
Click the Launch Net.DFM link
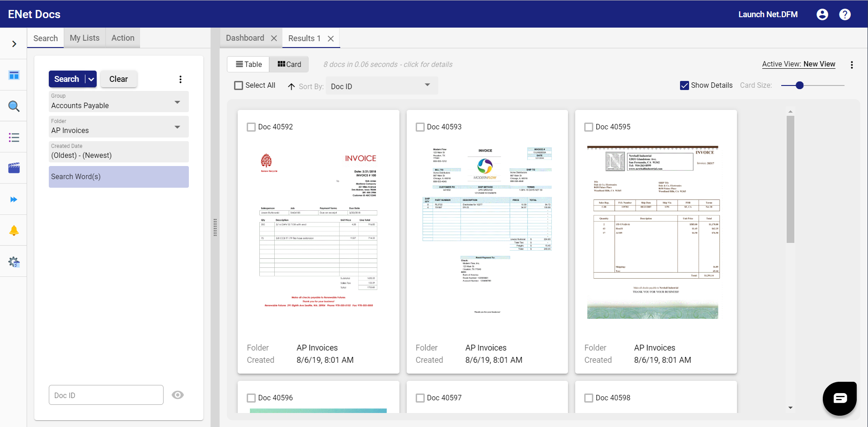pos(767,14)
